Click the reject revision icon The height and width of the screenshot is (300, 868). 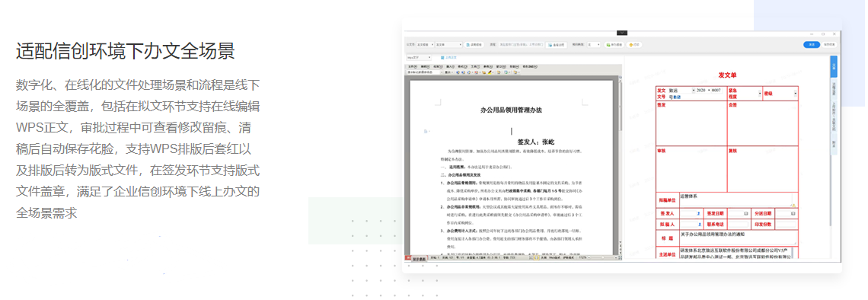tap(476, 72)
